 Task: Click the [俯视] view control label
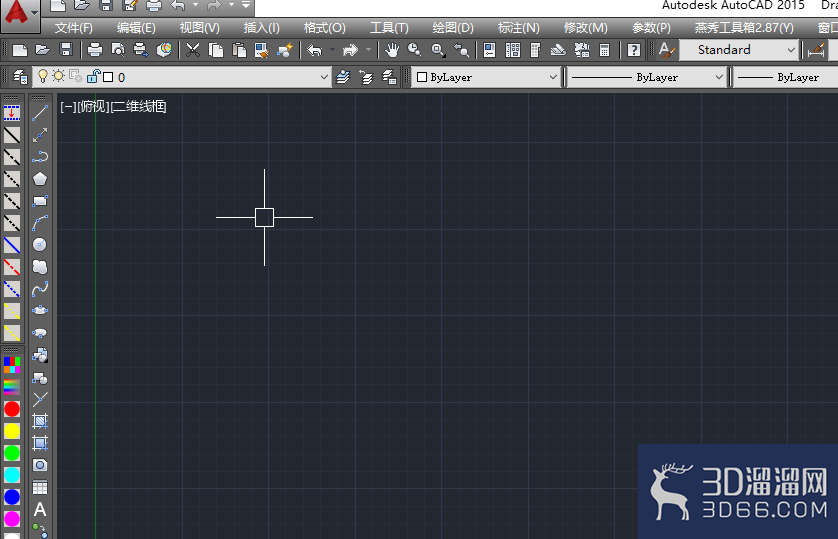[93, 106]
